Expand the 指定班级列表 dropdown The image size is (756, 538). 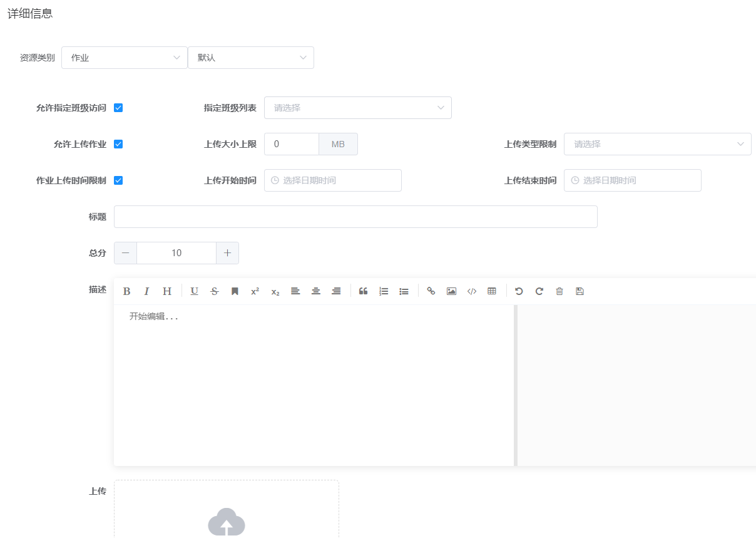pyautogui.click(x=357, y=108)
